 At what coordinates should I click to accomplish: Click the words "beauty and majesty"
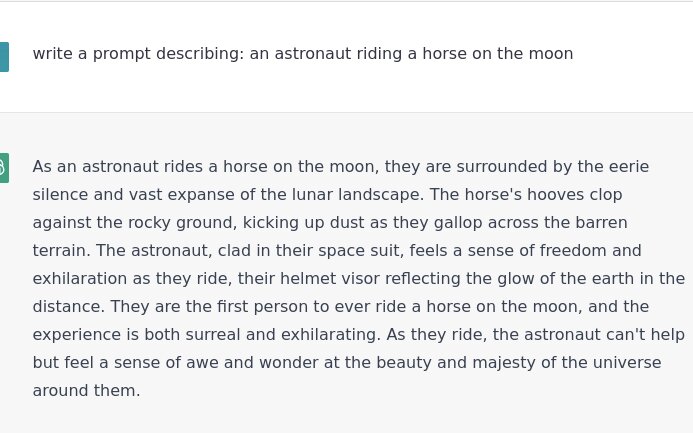[x=472, y=363]
